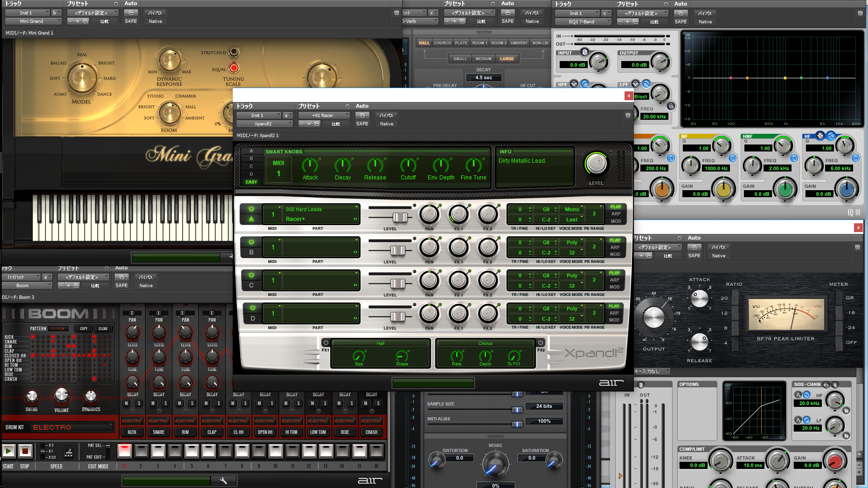Solo the SNARE channel in Boom

[x=165, y=403]
